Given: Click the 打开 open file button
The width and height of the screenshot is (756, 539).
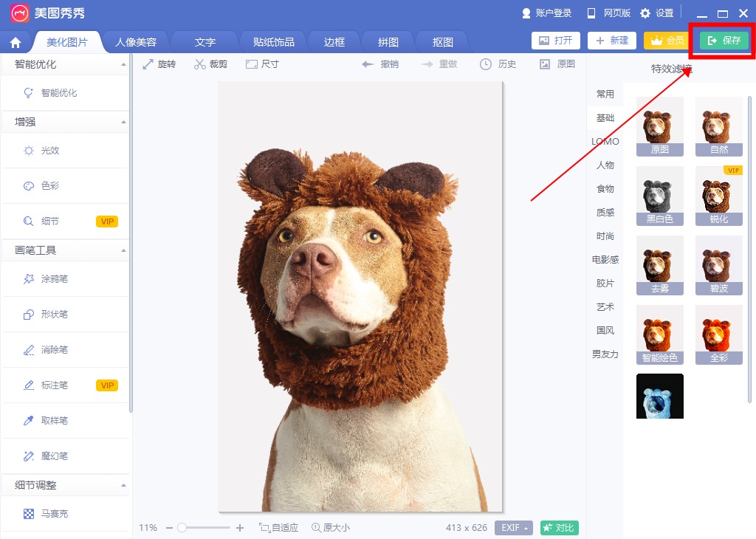Looking at the screenshot, I should 556,41.
